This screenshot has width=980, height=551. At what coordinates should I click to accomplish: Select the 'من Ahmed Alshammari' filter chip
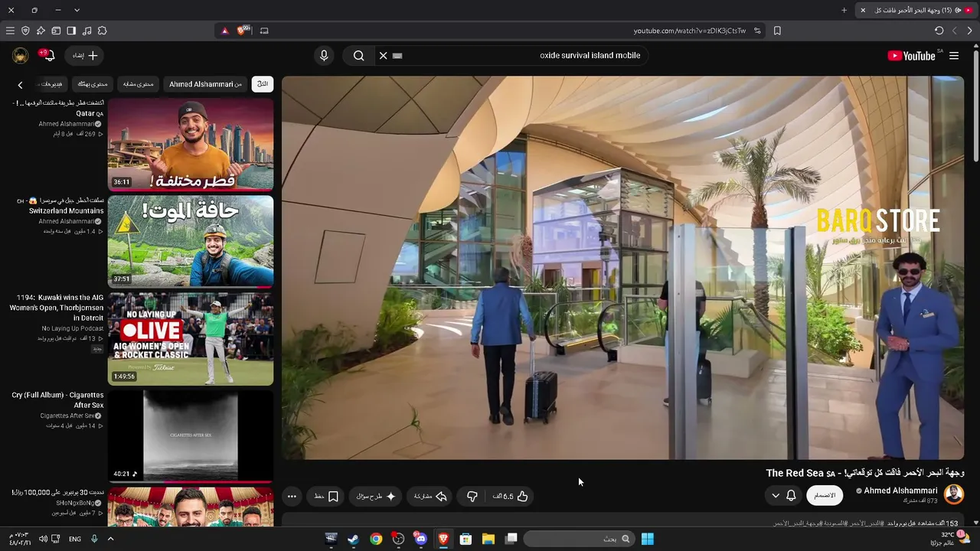pos(205,83)
